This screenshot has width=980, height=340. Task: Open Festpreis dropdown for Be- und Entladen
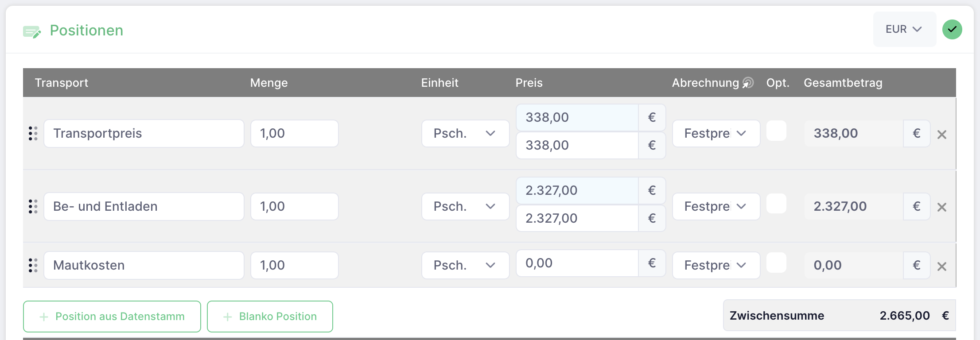(x=716, y=206)
